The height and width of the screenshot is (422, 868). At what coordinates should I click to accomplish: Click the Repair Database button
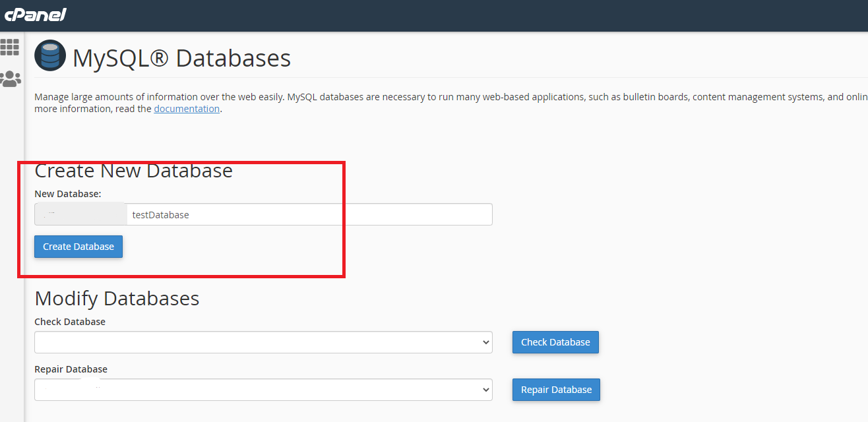[x=556, y=390]
